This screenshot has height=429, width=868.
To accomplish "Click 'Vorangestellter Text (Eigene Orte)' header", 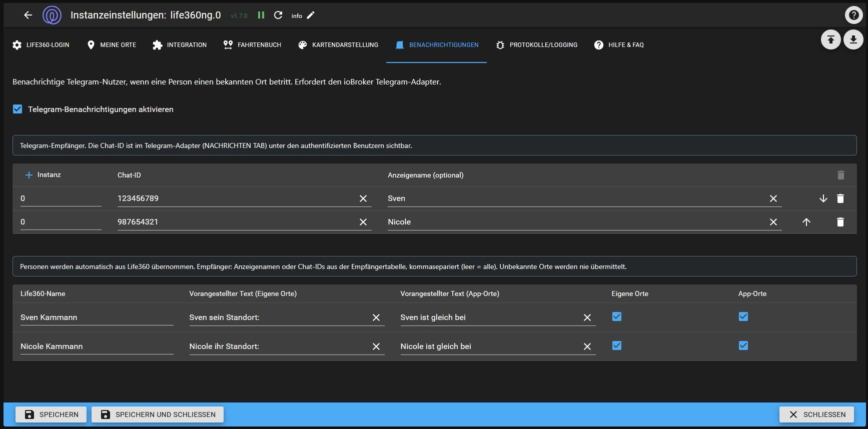I will (243, 293).
